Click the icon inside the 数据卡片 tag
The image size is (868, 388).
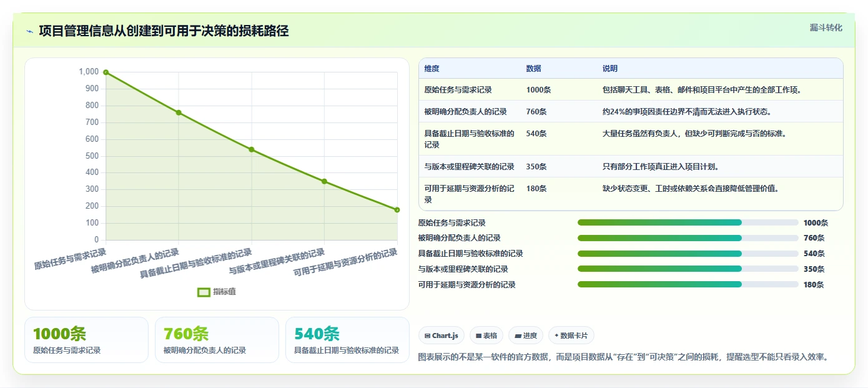[556, 336]
